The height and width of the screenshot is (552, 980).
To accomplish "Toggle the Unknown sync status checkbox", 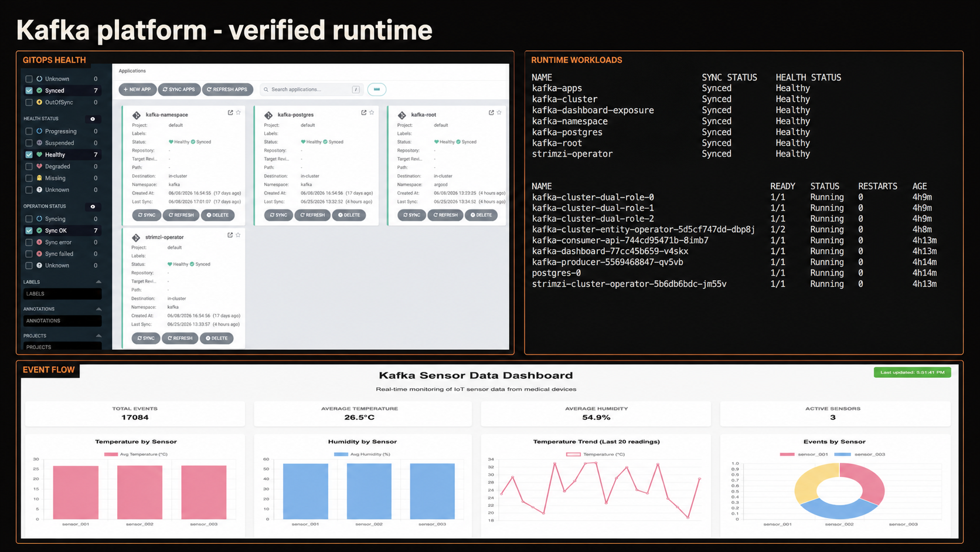I will click(29, 79).
